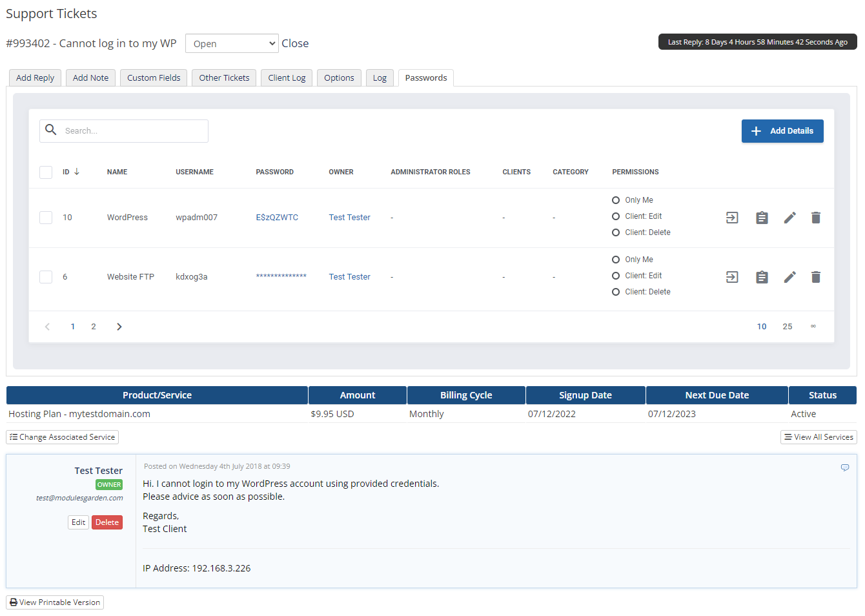
Task: Select Client: Delete permission for WordPress
Action: point(616,232)
